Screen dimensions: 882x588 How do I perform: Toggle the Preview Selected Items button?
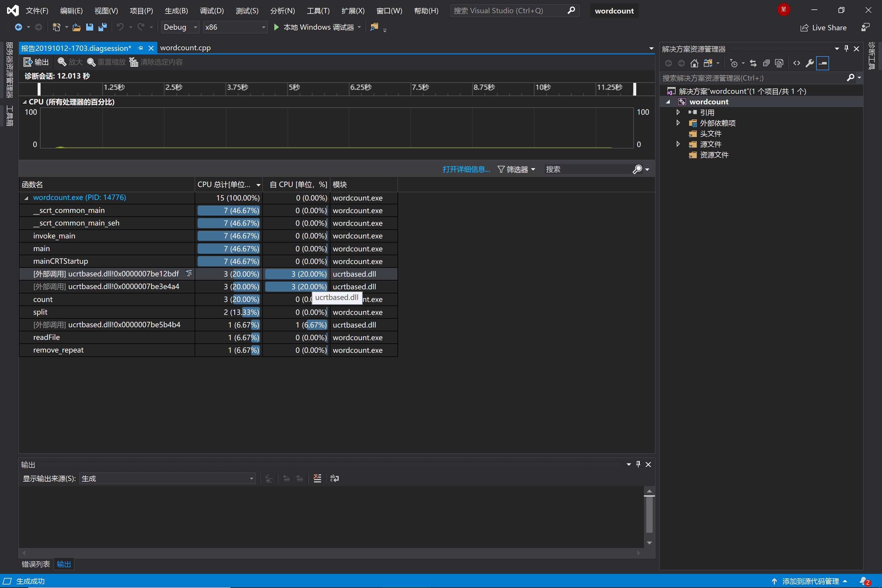click(x=822, y=63)
